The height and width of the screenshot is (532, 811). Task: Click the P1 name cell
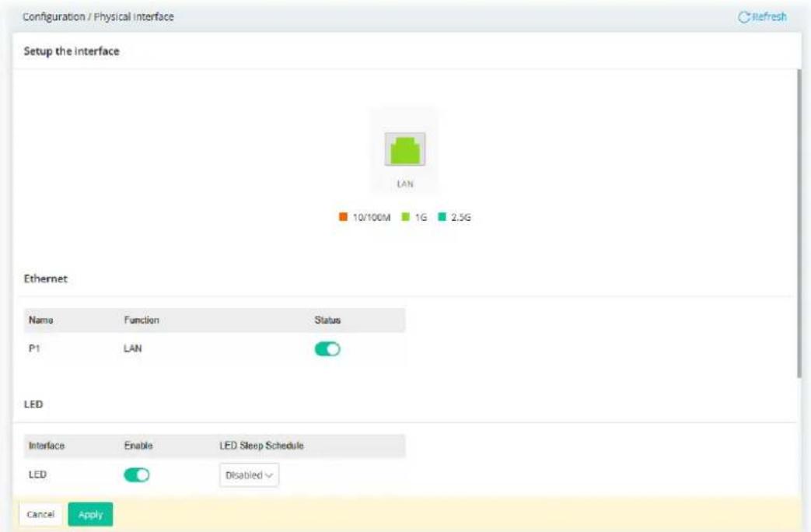34,348
